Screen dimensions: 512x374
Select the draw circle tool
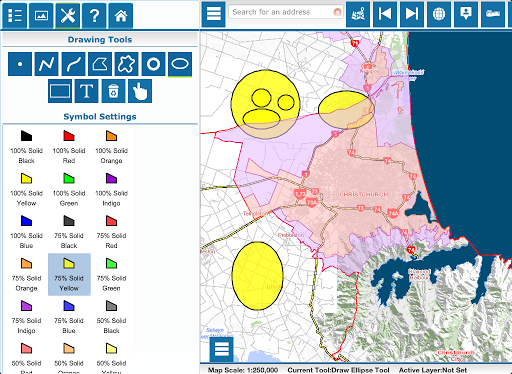(153, 64)
